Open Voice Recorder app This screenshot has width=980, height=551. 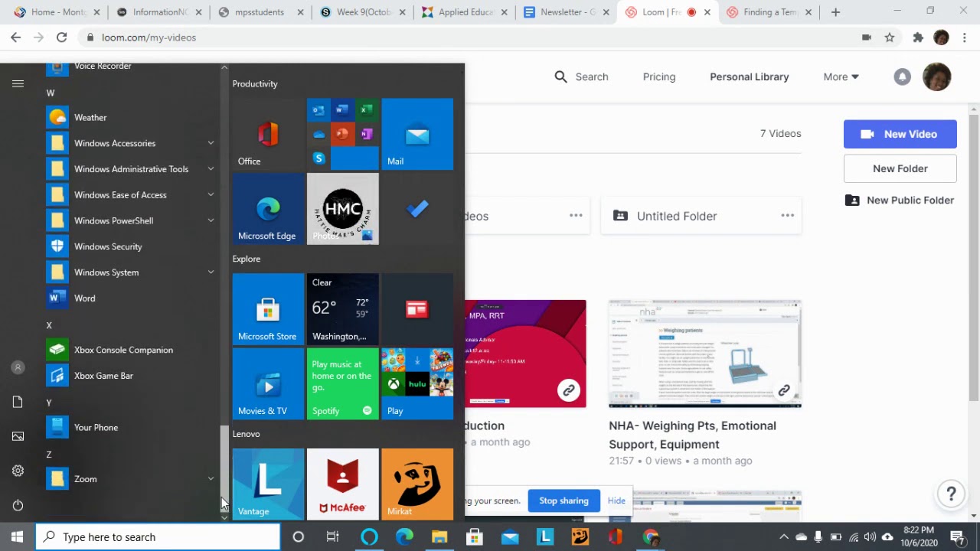click(x=130, y=67)
